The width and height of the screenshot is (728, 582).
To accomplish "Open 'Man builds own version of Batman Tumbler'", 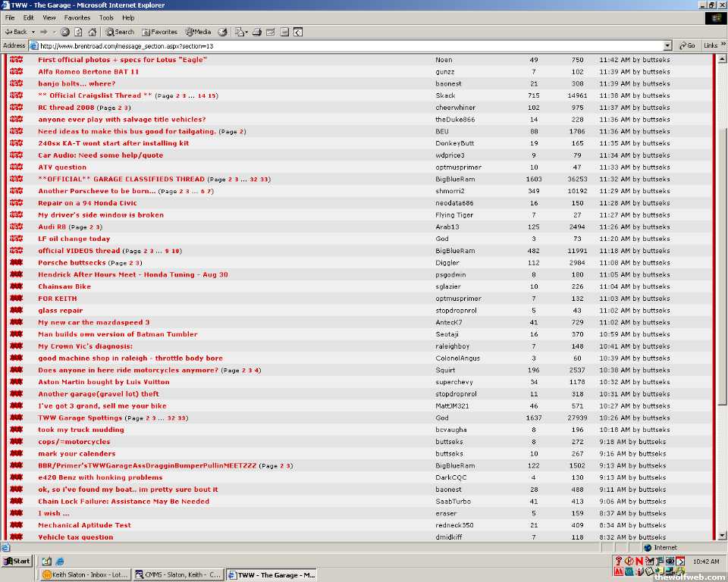I will tap(118, 334).
